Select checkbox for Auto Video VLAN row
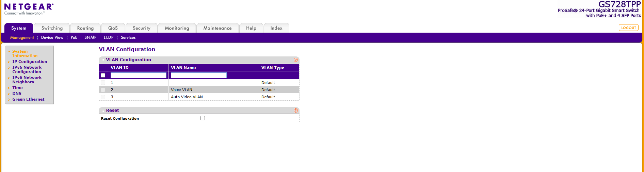 click(x=103, y=97)
